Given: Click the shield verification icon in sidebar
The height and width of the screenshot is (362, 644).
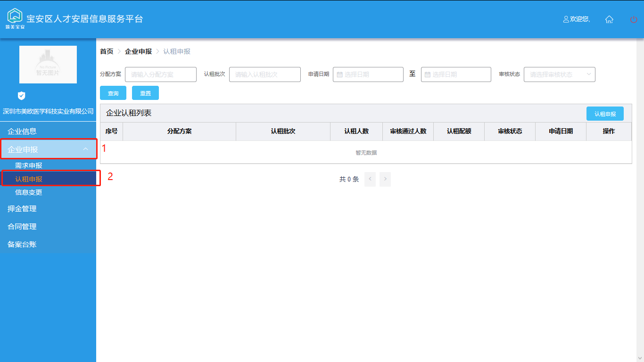Looking at the screenshot, I should click(21, 96).
